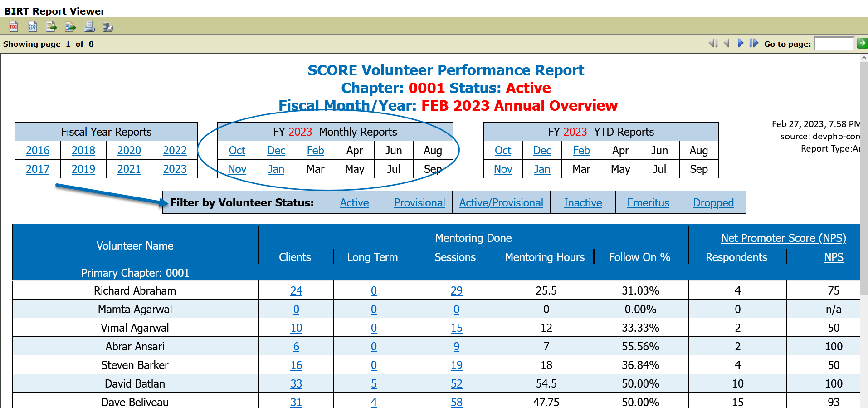The width and height of the screenshot is (868, 408).
Task: Click the Print report on server icon
Action: tap(108, 27)
